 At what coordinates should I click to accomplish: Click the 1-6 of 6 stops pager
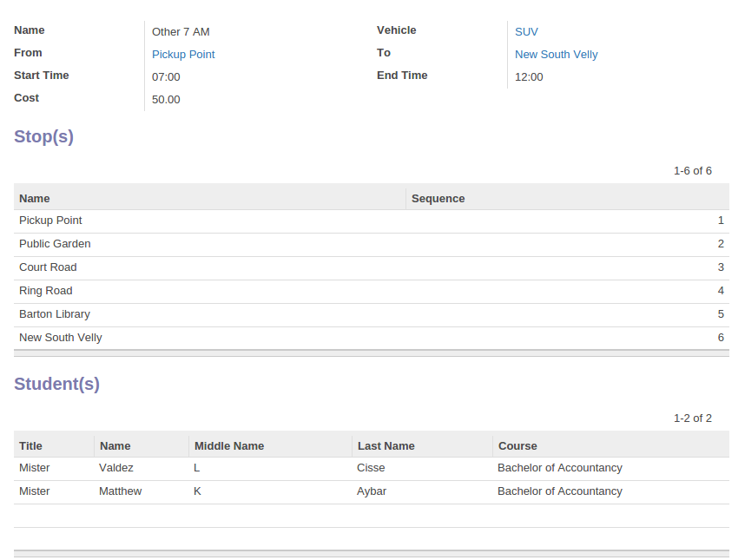tap(692, 171)
